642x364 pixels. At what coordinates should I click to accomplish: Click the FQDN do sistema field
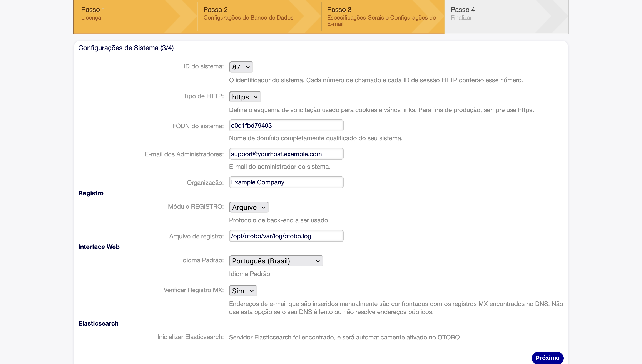coord(286,126)
